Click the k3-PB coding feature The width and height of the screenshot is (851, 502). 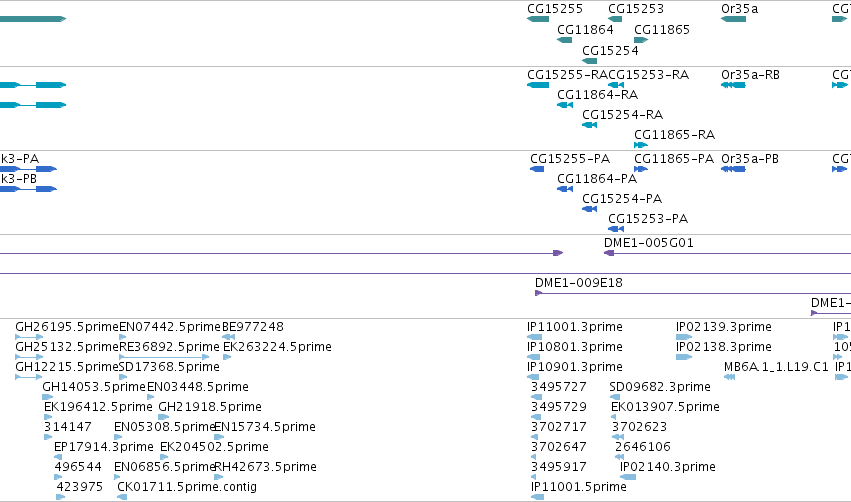[28, 189]
